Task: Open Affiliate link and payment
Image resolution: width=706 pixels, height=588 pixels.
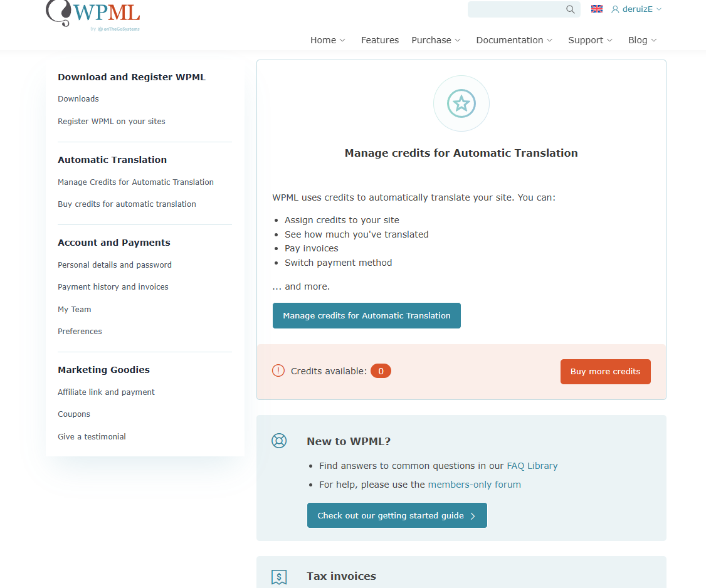Action: click(x=106, y=392)
